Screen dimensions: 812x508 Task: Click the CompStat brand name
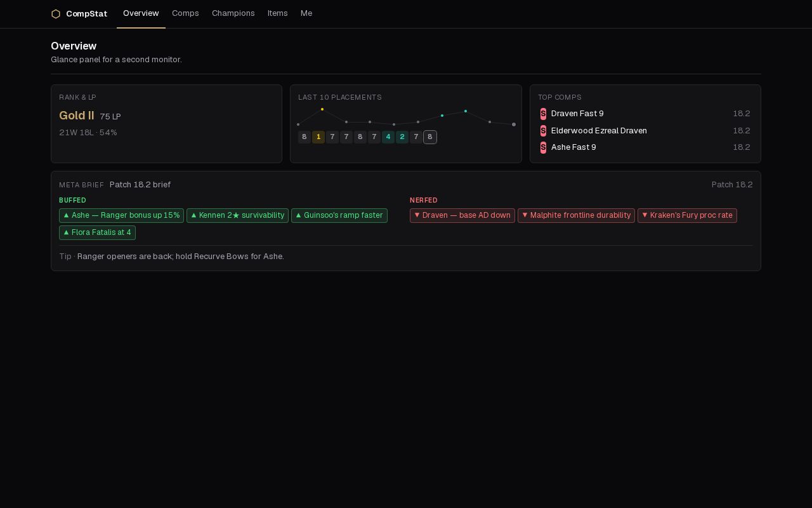[x=86, y=14]
